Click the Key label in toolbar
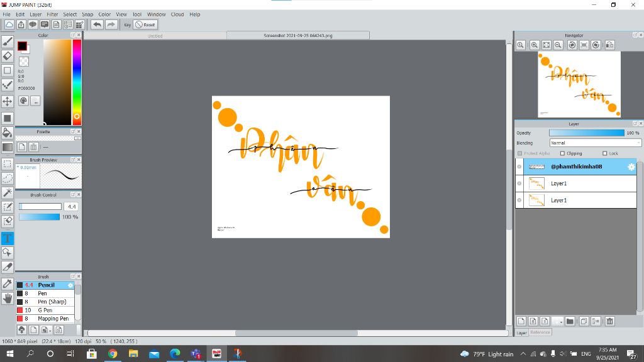The height and width of the screenshot is (362, 644). tap(127, 25)
